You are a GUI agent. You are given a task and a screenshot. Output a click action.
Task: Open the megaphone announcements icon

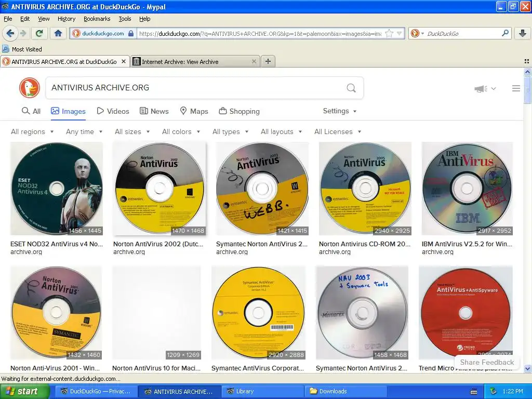[481, 88]
